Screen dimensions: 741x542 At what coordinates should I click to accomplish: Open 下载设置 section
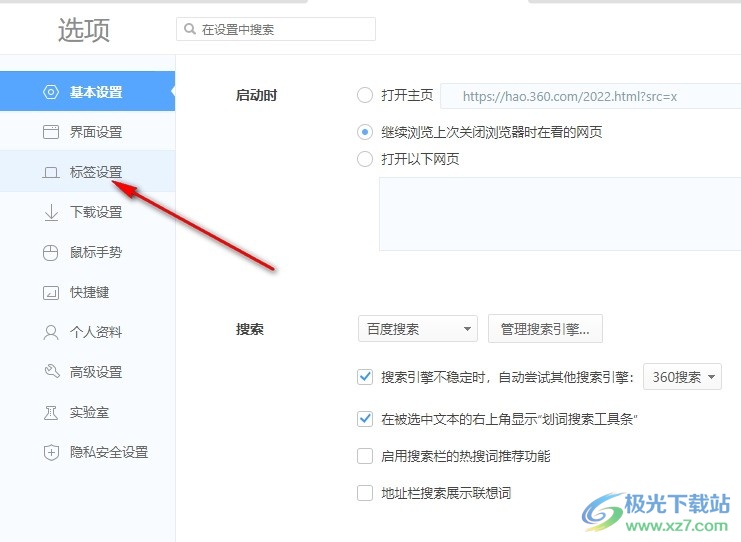click(87, 212)
